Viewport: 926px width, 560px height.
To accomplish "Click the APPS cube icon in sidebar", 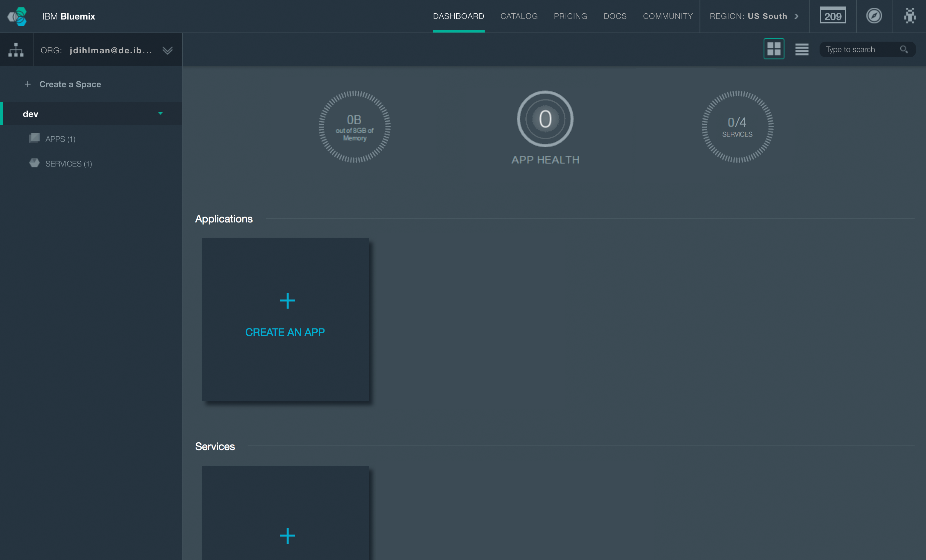I will pyautogui.click(x=35, y=138).
